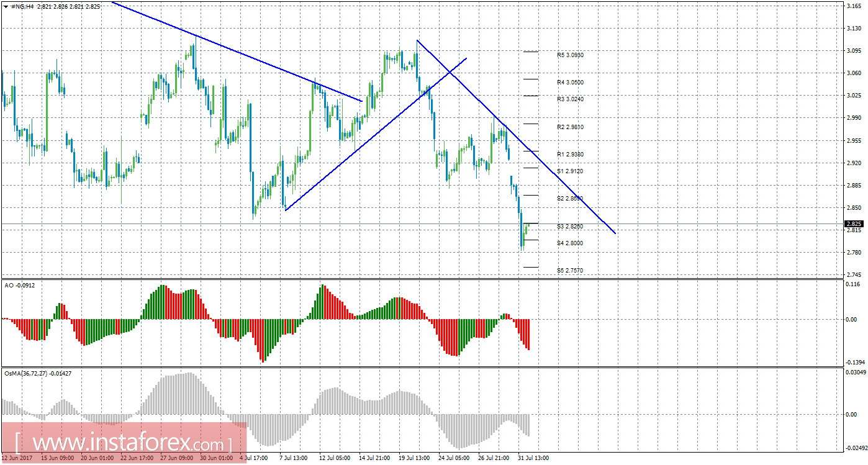Image resolution: width=868 pixels, height=465 pixels.
Task: Click the 2.920 price axis value
Action: (853, 163)
